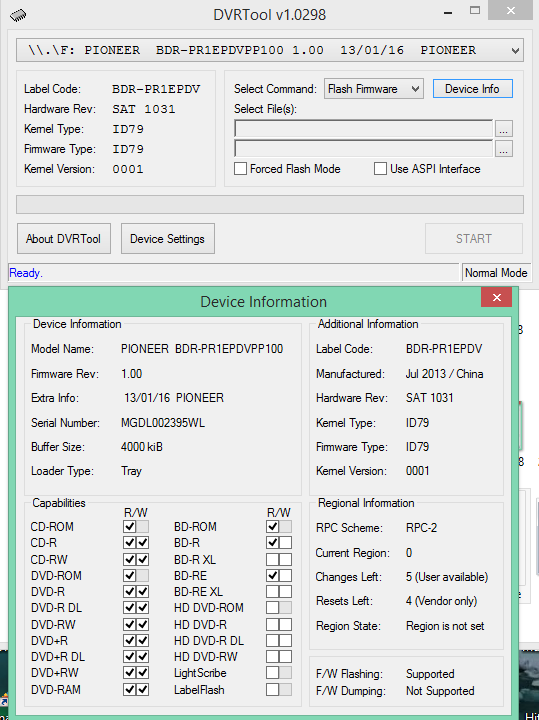Toggle DVD-RAM write checkbox
The height and width of the screenshot is (720, 539).
tap(143, 689)
